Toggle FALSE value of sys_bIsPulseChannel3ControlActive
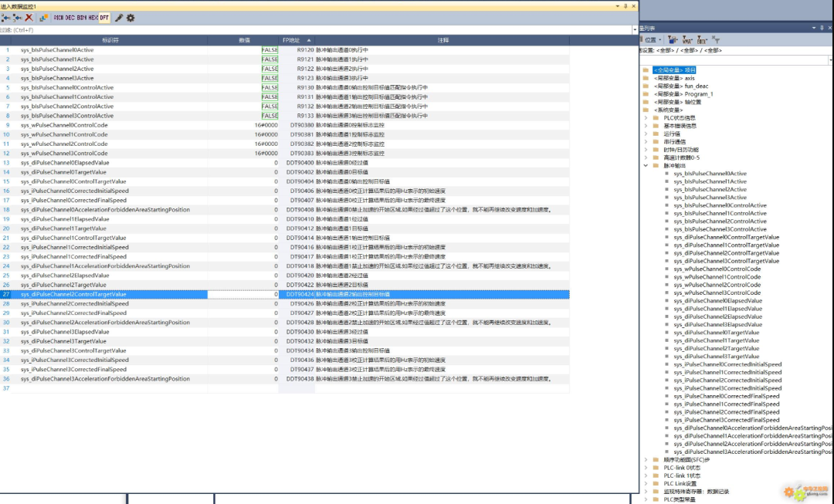834x504 pixels. (269, 116)
